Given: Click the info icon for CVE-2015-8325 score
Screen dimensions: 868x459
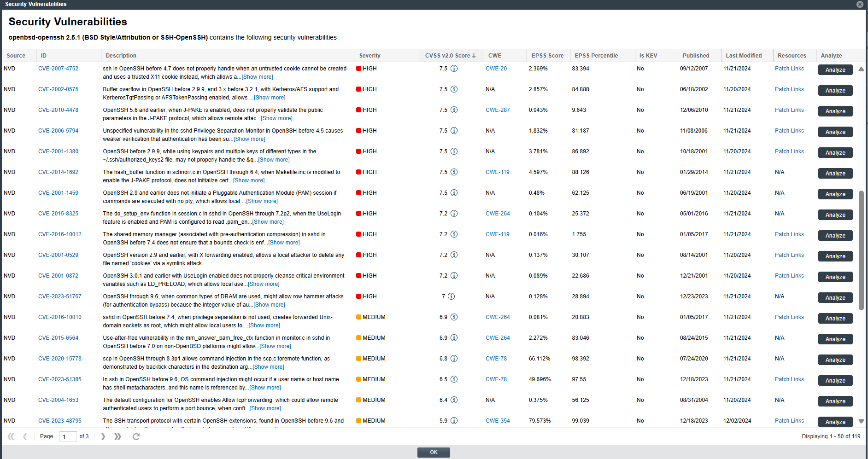Looking at the screenshot, I should click(454, 214).
